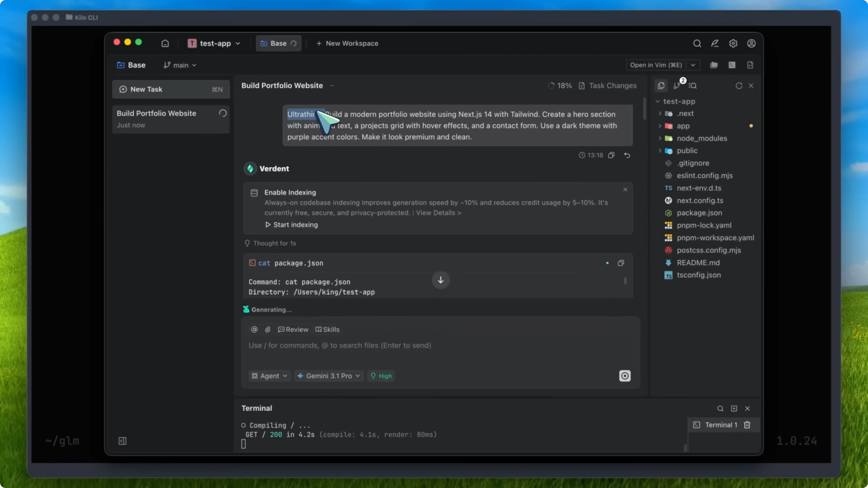Select the attachment paperclip icon in the input
Image resolution: width=868 pixels, height=488 pixels.
(x=267, y=329)
